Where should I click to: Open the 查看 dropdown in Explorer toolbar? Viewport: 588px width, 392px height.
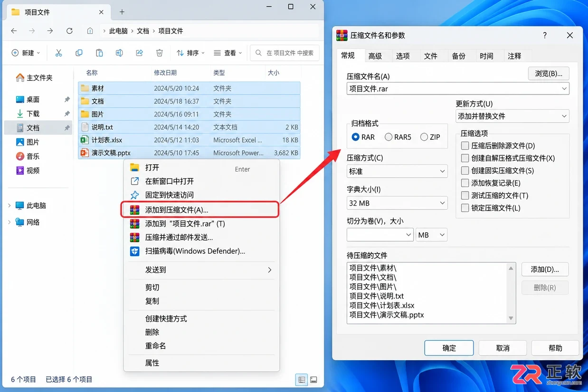tap(228, 53)
